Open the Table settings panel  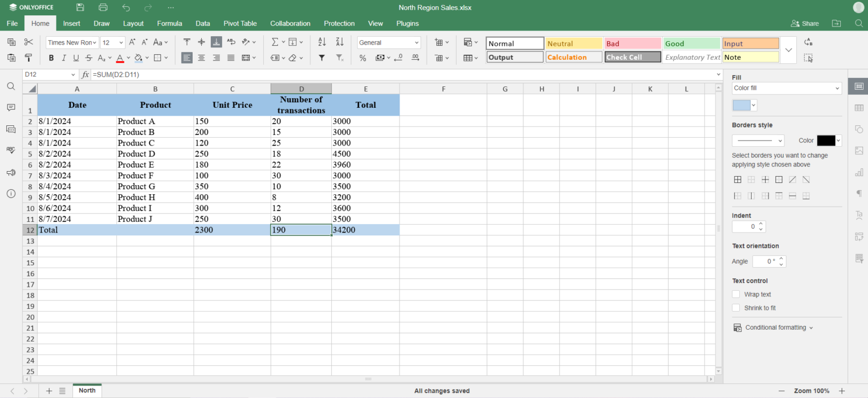[860, 107]
